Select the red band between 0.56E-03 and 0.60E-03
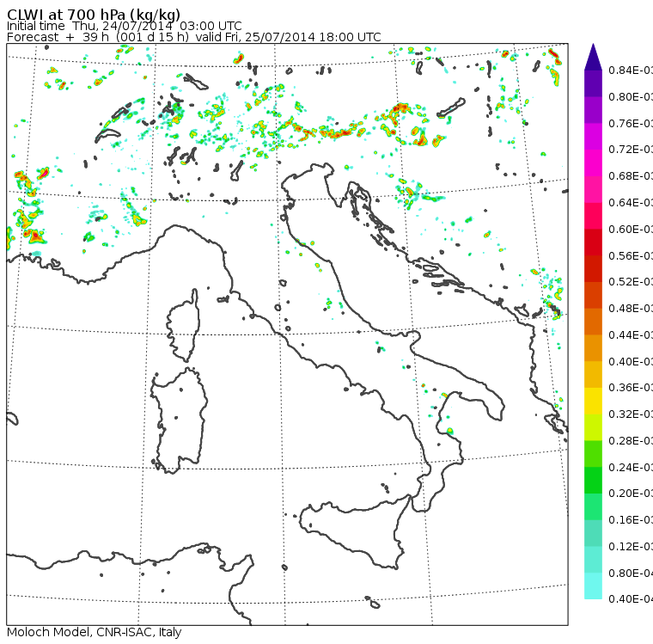This screenshot has width=653, height=644. 593,242
